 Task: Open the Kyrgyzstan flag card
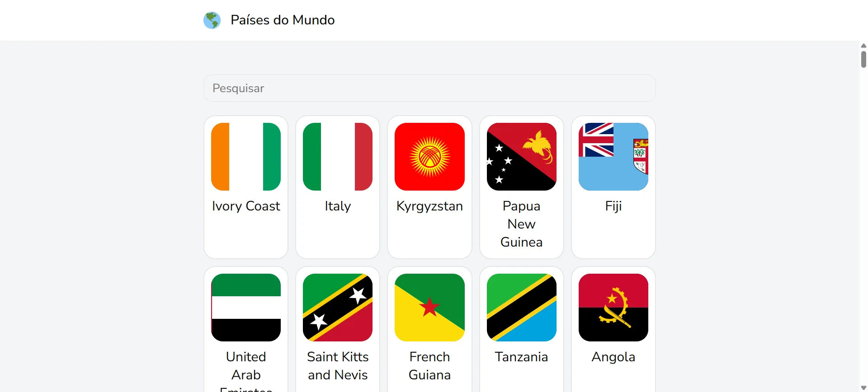429,157
